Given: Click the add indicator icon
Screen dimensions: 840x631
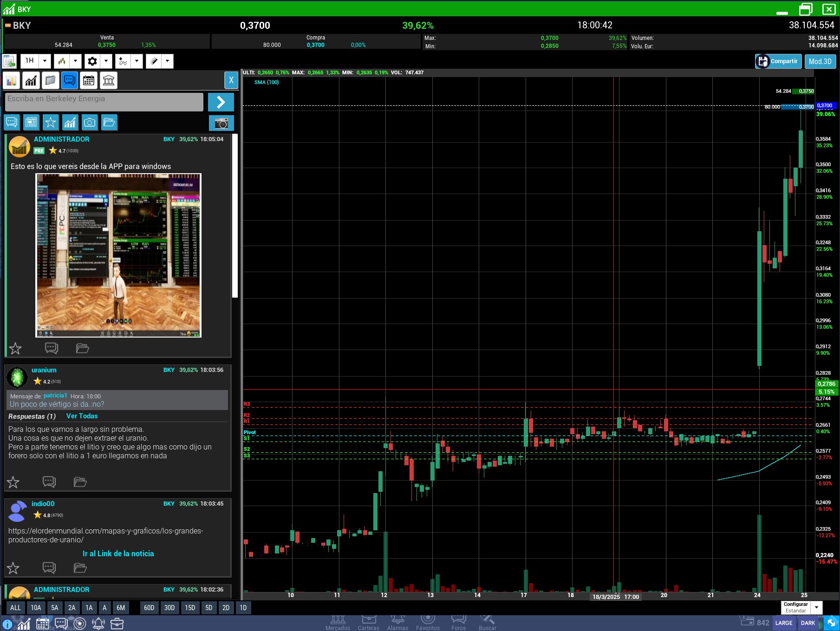Looking at the screenshot, I should pos(123,61).
